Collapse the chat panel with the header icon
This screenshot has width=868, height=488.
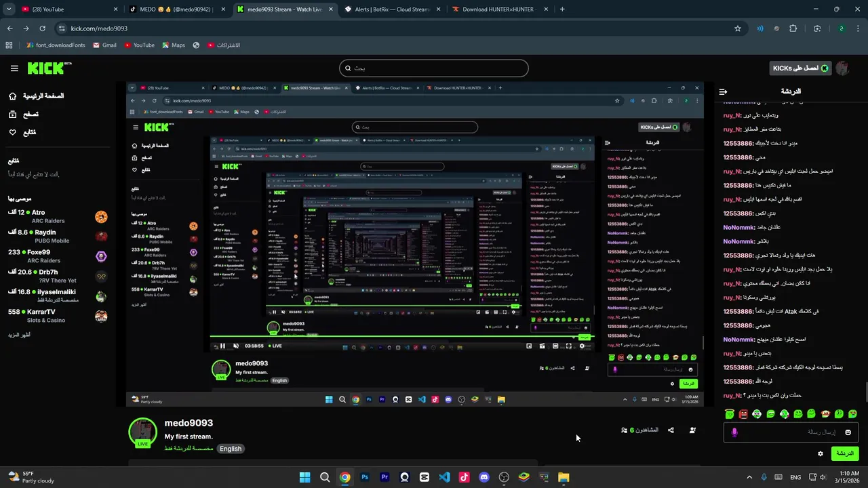pyautogui.click(x=724, y=91)
